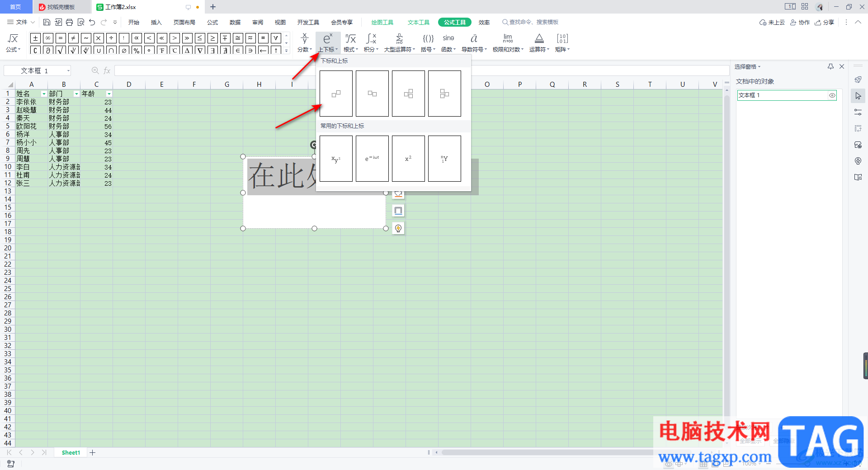The image size is (868, 470).
Task: Switch to the 文本工具 tab
Action: tap(418, 22)
